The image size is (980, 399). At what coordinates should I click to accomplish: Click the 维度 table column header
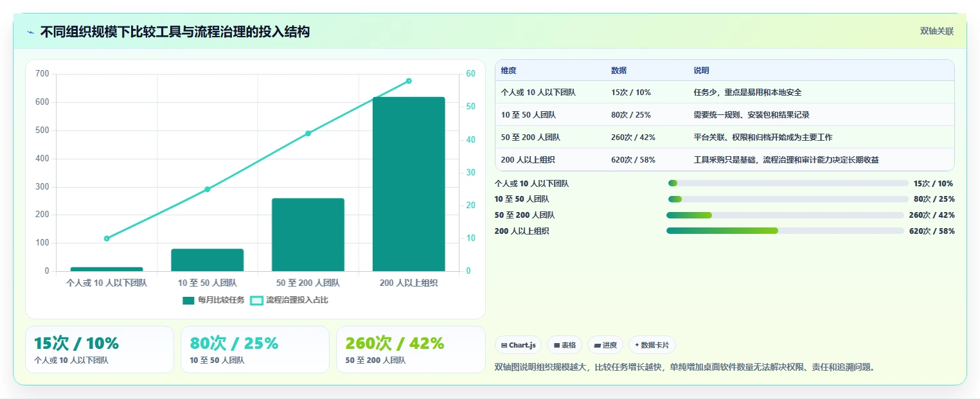pyautogui.click(x=508, y=71)
